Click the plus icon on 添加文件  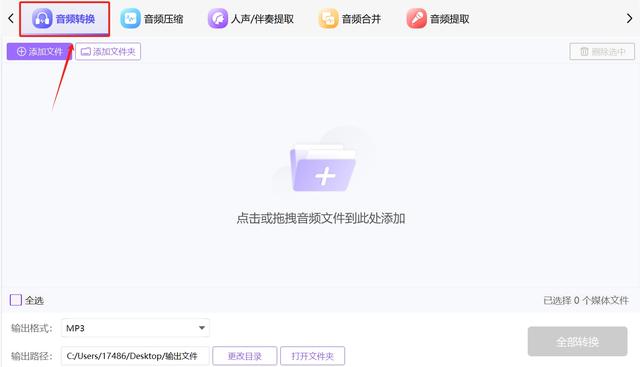click(x=21, y=51)
